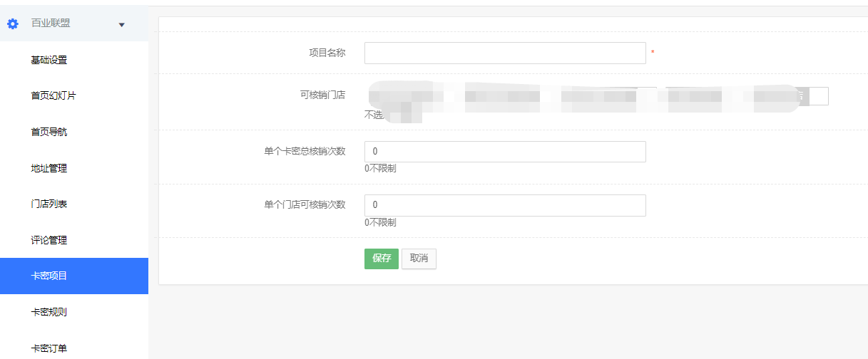The width and height of the screenshot is (868, 359).
Task: Navigate to 门店列表
Action: click(x=48, y=204)
